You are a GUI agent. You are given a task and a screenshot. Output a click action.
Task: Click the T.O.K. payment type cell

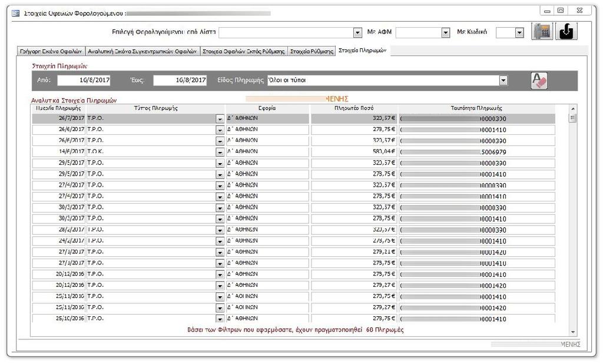pyautogui.click(x=151, y=152)
